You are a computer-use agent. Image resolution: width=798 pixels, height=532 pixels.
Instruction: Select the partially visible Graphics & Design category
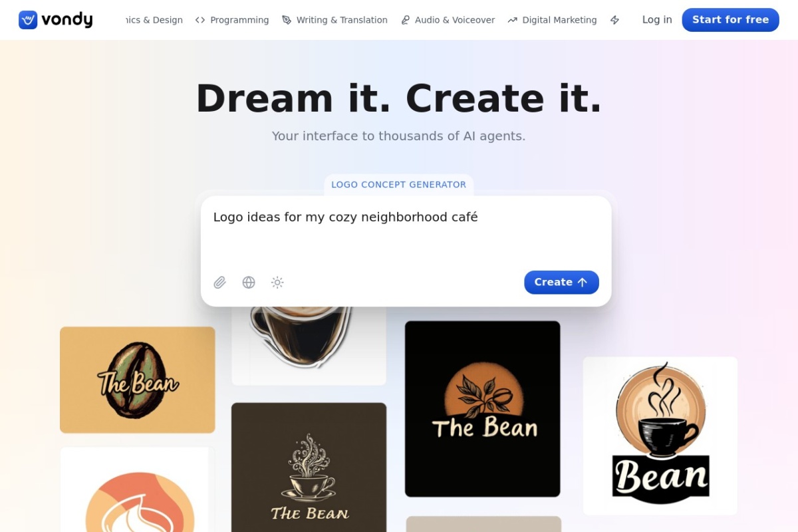click(154, 20)
